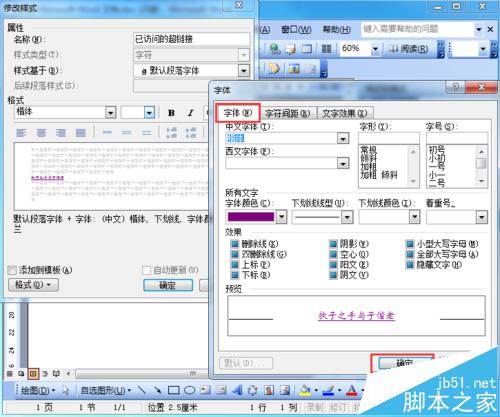The image size is (500, 417).
Task: Click the purple font color swatch
Action: [251, 217]
